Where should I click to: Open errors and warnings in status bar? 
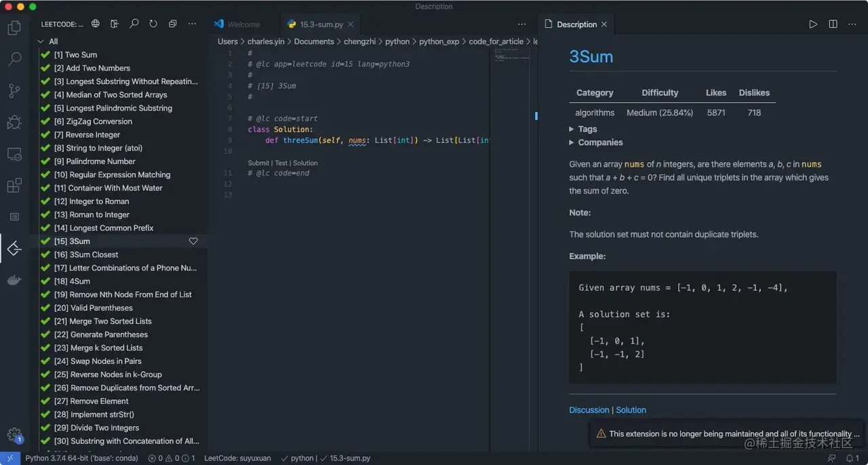coord(172,458)
